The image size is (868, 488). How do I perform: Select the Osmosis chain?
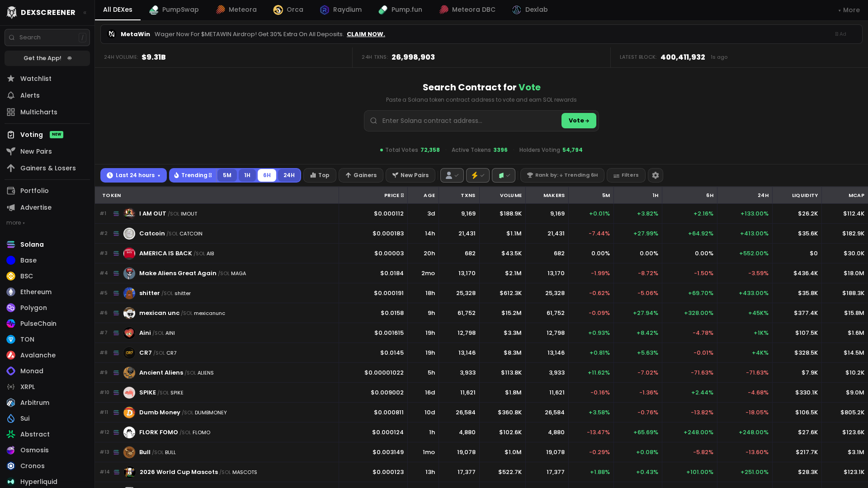point(47,450)
